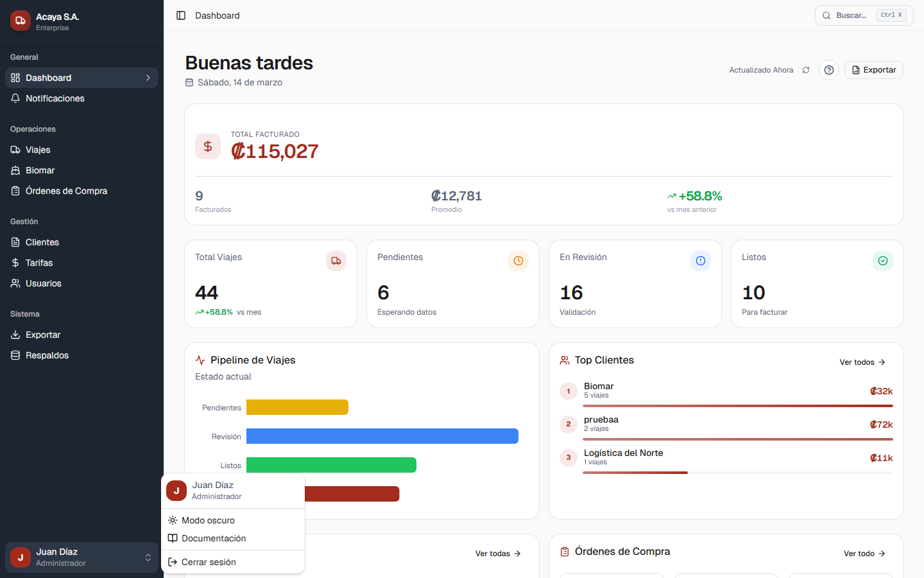Click the info icon in En Revisión card
The height and width of the screenshot is (578, 924).
(701, 261)
